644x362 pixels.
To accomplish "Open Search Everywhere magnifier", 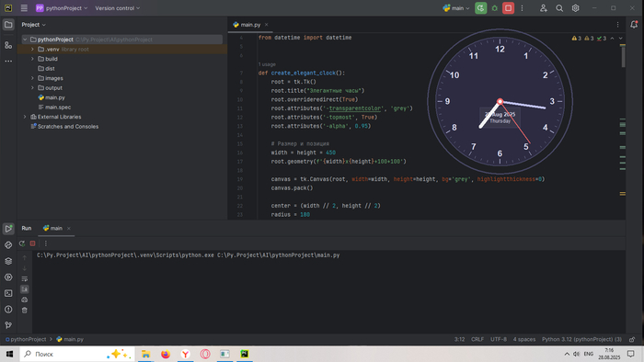I will pos(559,8).
